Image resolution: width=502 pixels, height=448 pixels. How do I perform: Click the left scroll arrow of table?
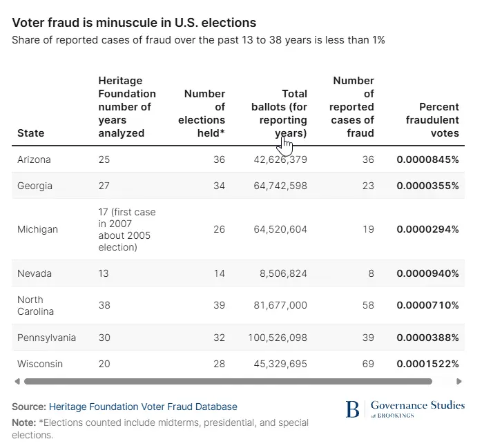coord(17,381)
